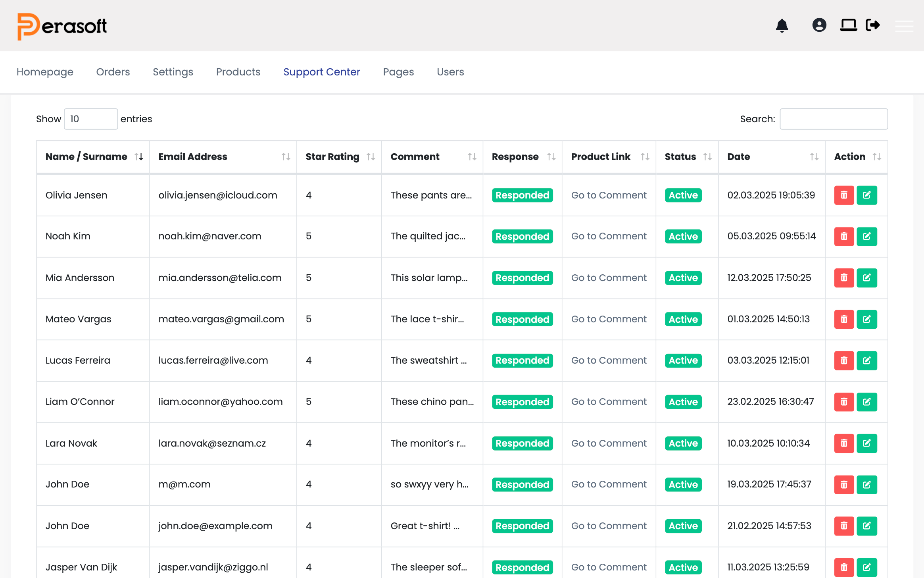Open the Settings menu
The image size is (924, 578).
(173, 72)
